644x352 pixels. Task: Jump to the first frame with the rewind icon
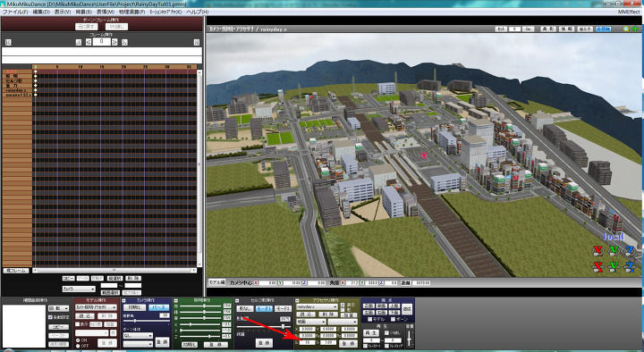coord(8,42)
